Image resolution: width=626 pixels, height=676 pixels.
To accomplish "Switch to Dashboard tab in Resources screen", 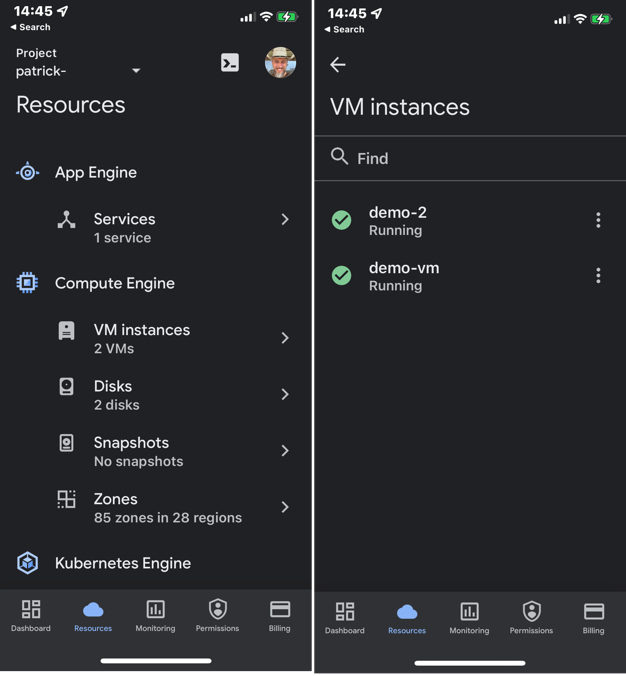I will click(31, 616).
